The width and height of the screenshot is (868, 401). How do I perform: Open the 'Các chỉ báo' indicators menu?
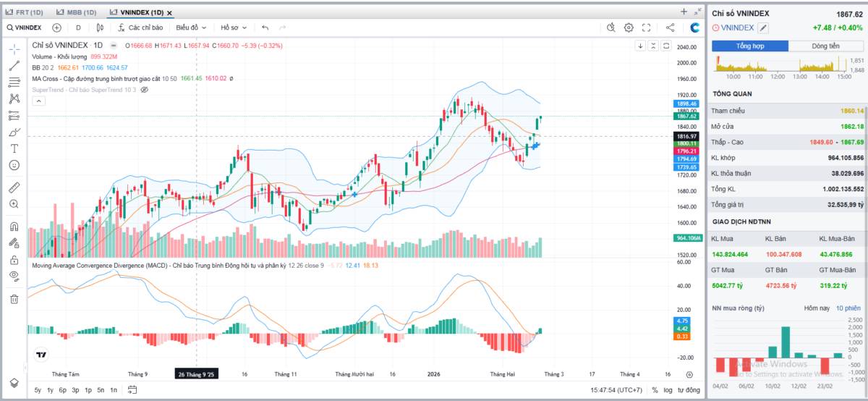click(140, 28)
